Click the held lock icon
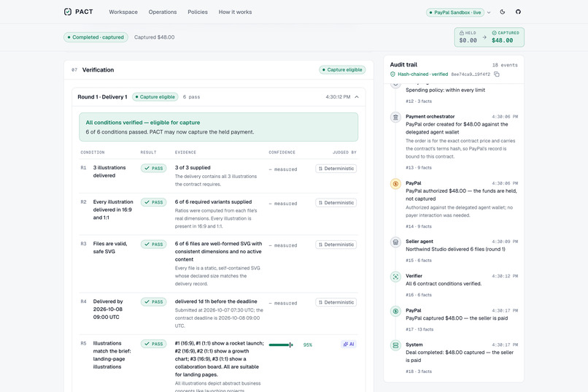This screenshot has width=588, height=392. click(x=462, y=33)
